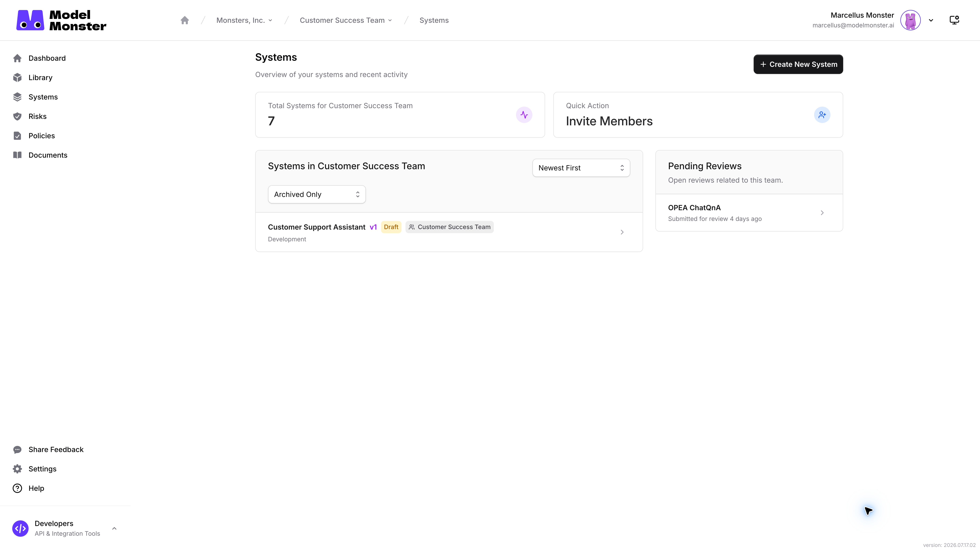This screenshot has width=980, height=551.
Task: Open Policies in the sidebar
Action: [42, 136]
